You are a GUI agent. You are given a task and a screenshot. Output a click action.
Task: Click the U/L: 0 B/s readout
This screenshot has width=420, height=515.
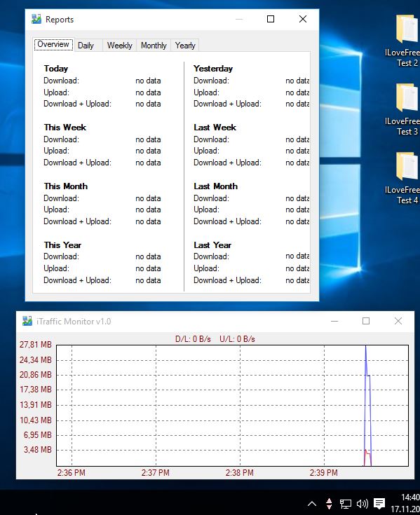[x=237, y=339]
